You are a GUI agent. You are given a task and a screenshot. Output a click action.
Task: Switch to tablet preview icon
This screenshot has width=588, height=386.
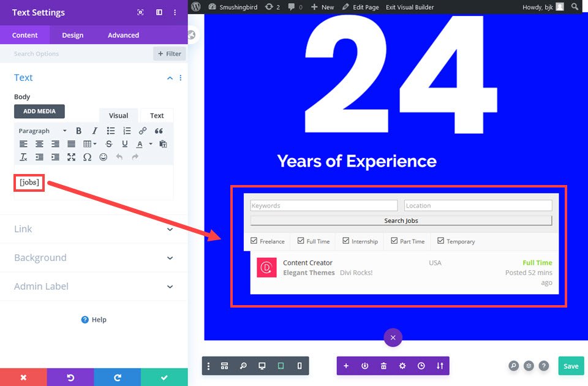(x=281, y=366)
